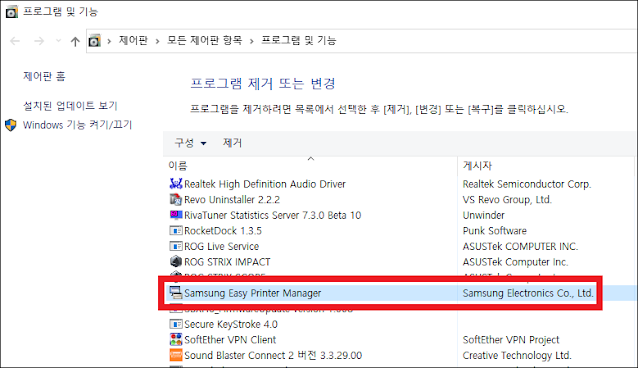The height and width of the screenshot is (368, 638).
Task: Click 제어판 breadcrumb segment
Action: click(133, 40)
